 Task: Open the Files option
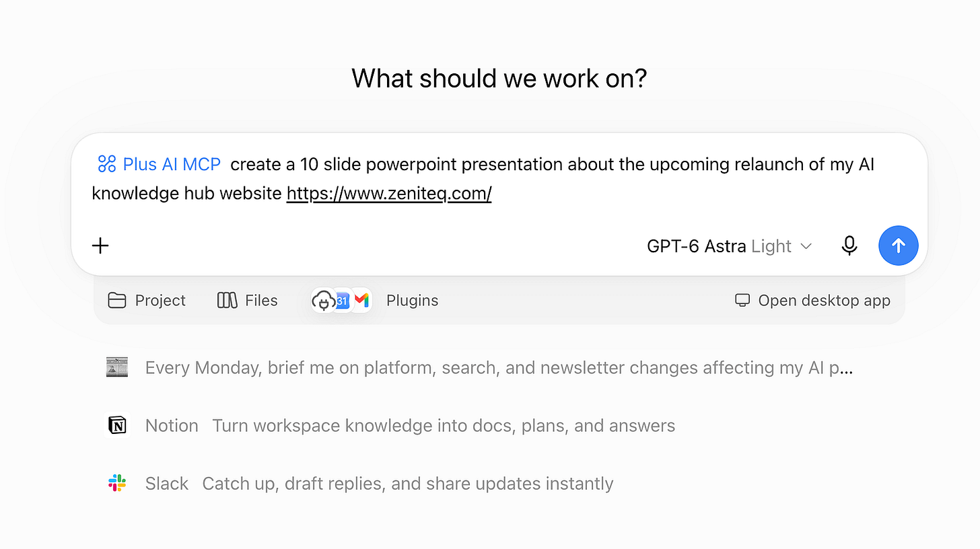tap(248, 300)
